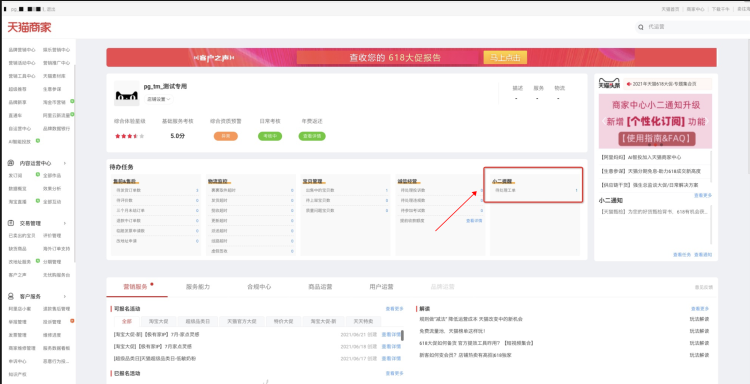Expand the 内容运营中心 section arrow
This screenshot has height=384, width=750.
tap(65, 163)
